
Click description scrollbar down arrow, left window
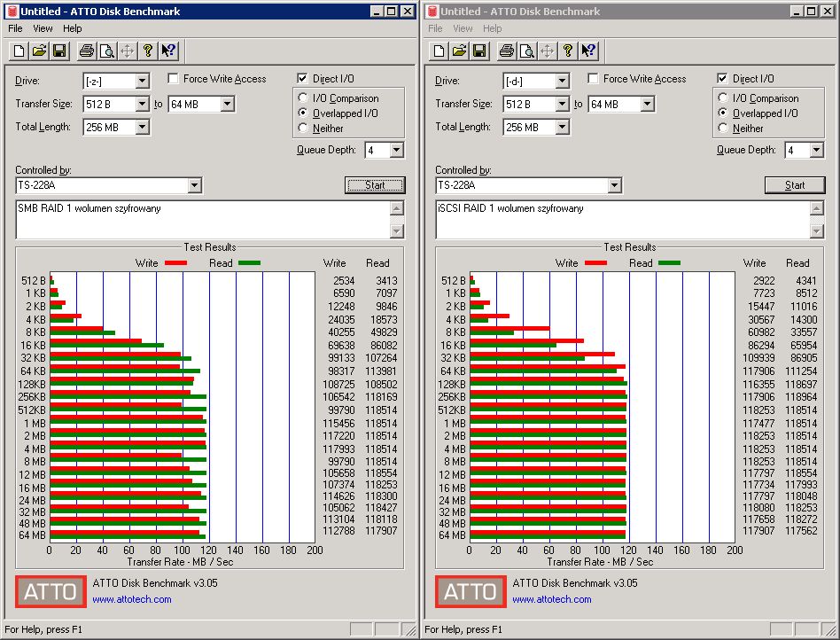point(397,231)
